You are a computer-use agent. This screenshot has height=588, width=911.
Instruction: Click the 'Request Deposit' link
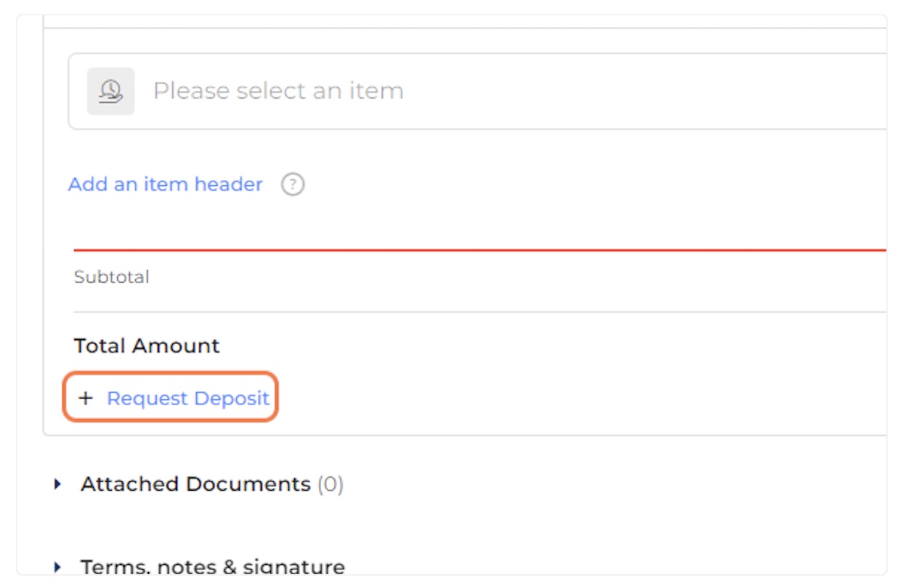[188, 398]
